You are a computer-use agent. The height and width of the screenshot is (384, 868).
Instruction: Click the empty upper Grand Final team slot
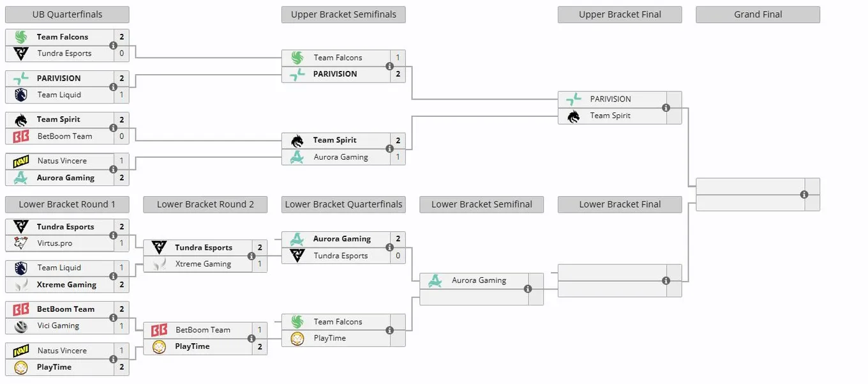pos(750,186)
